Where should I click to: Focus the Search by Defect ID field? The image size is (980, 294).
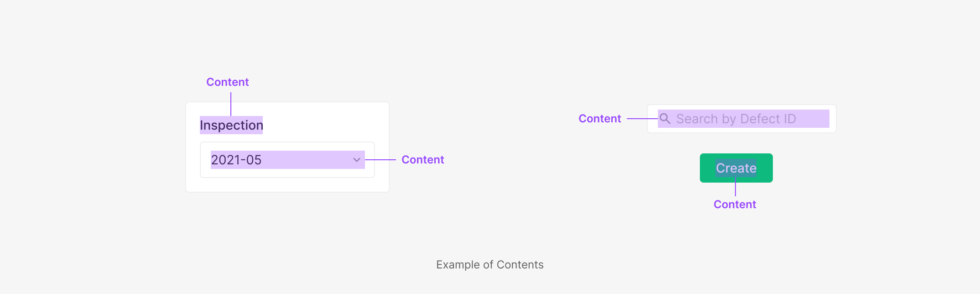click(735, 119)
